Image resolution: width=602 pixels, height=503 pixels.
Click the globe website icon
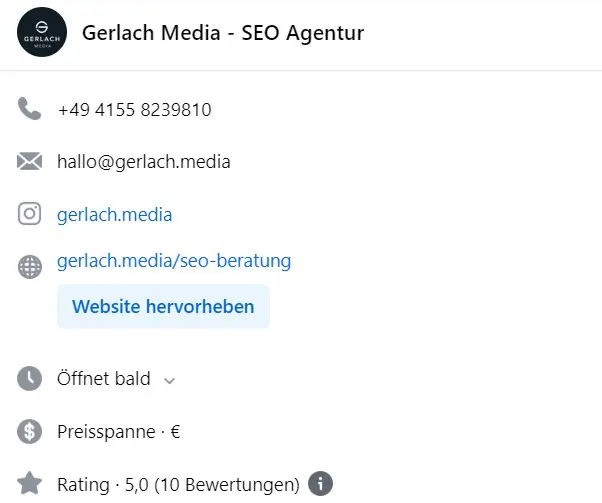click(30, 267)
